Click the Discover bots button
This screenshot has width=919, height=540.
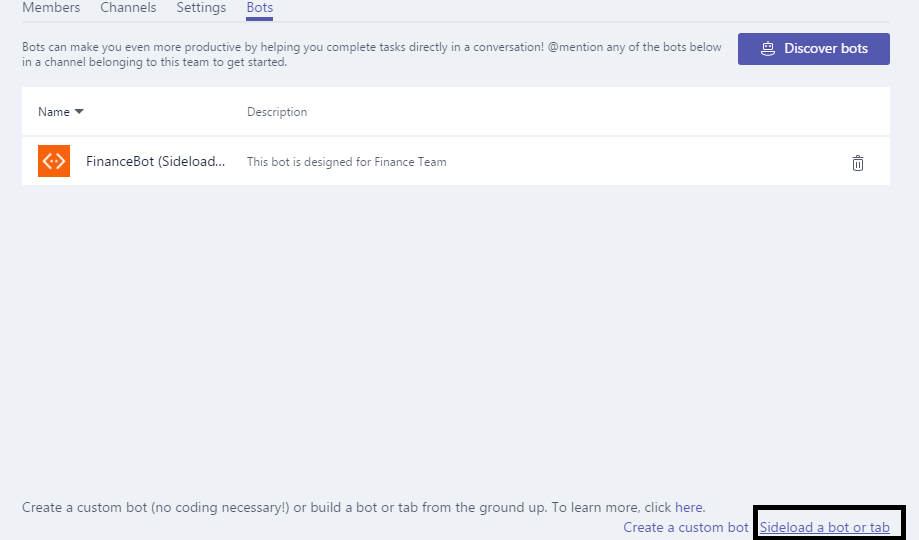point(814,49)
